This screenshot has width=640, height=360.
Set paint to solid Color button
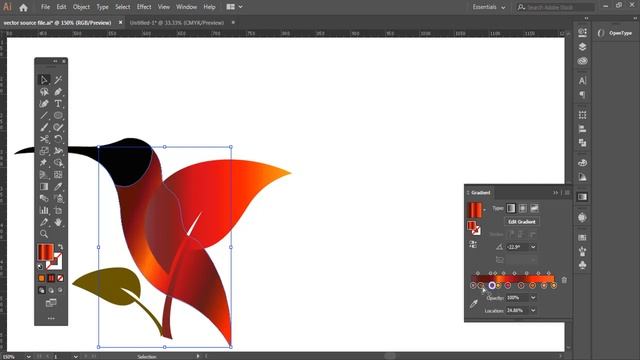(41, 278)
